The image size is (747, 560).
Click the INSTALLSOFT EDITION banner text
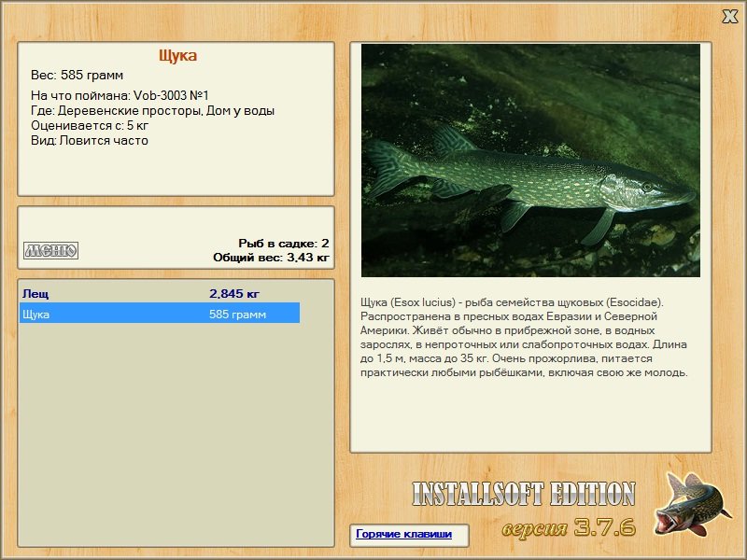point(524,494)
